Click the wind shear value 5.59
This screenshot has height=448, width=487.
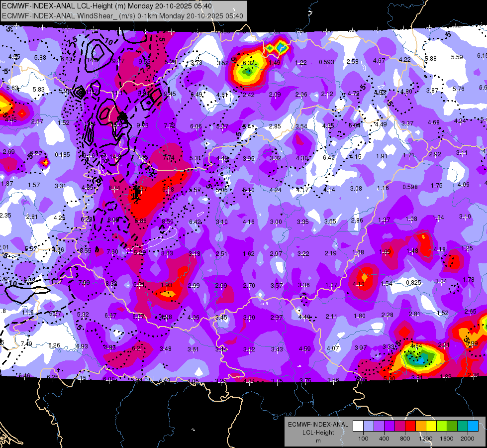click(457, 57)
